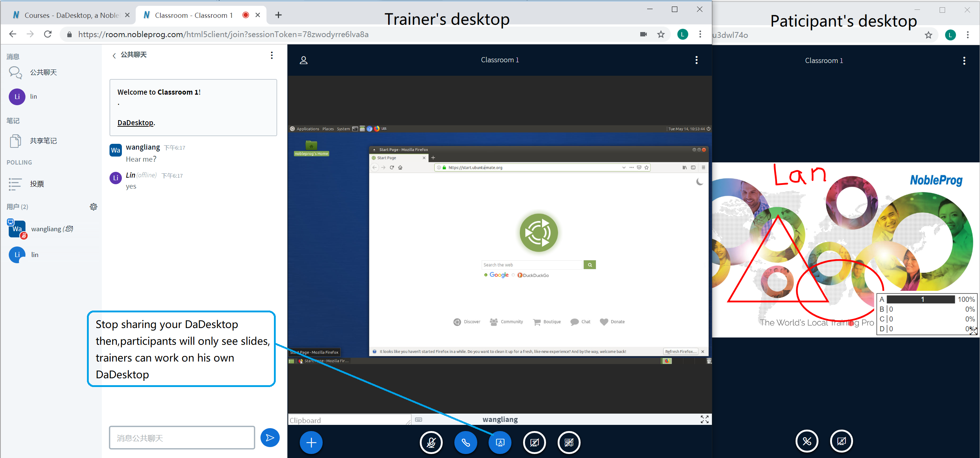Image resolution: width=980 pixels, height=458 pixels.
Task: Select the 公共聊天 public chat entry
Action: point(43,72)
